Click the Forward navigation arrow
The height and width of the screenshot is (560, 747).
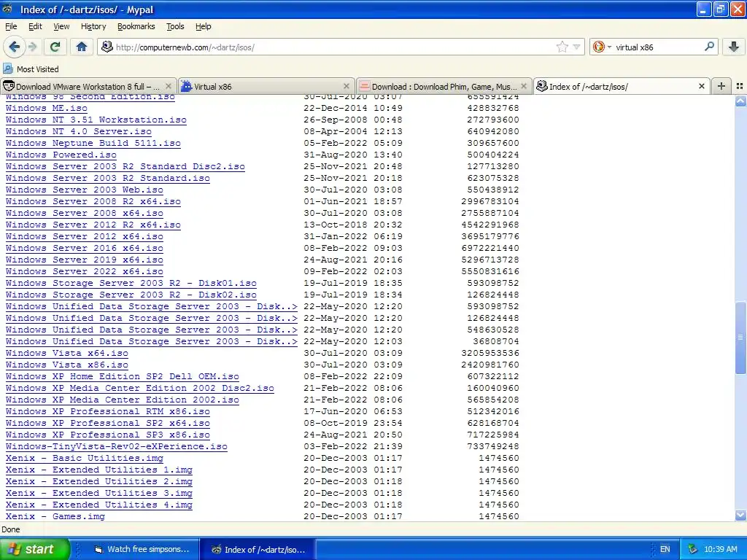click(x=33, y=47)
